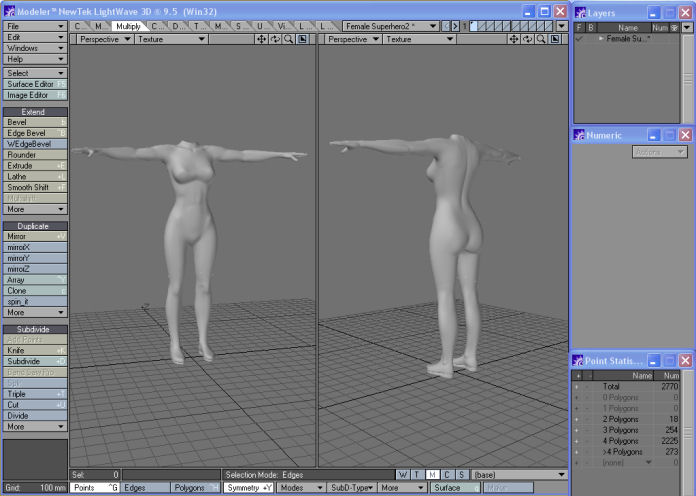Click rotate icon in left viewport header
Image resolution: width=696 pixels, height=496 pixels.
click(275, 39)
